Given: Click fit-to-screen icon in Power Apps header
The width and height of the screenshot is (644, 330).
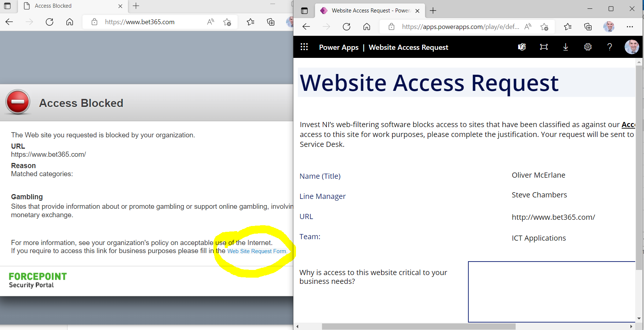Looking at the screenshot, I should click(x=544, y=47).
